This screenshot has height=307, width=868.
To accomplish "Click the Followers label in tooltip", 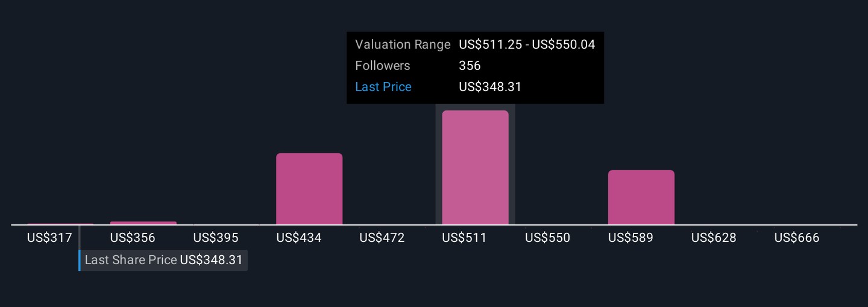I will pos(383,66).
